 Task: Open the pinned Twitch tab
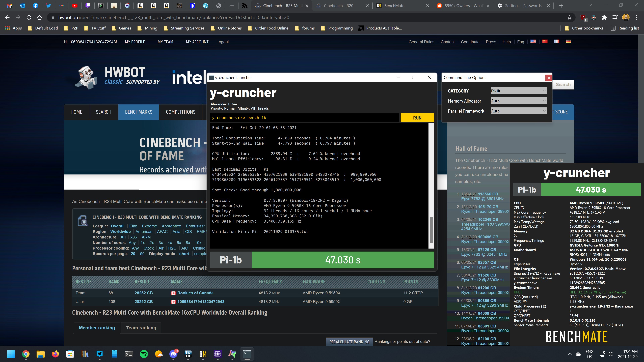click(x=88, y=6)
